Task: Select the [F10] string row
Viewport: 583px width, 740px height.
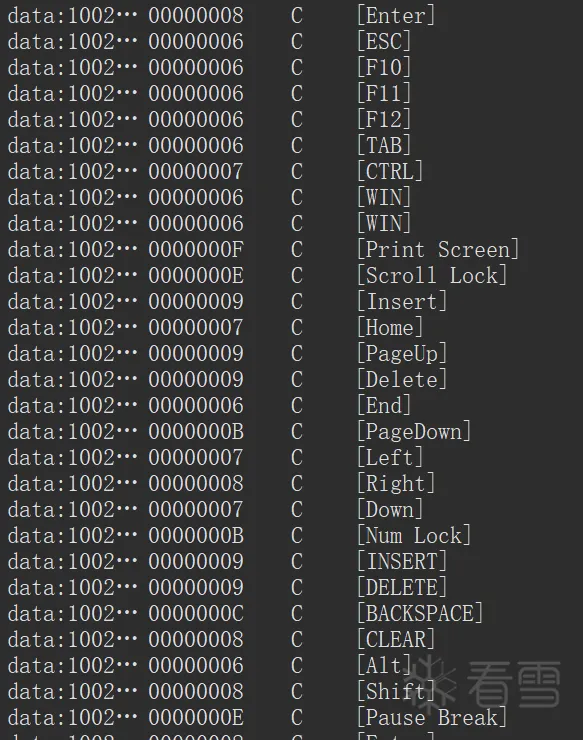Action: (x=291, y=68)
